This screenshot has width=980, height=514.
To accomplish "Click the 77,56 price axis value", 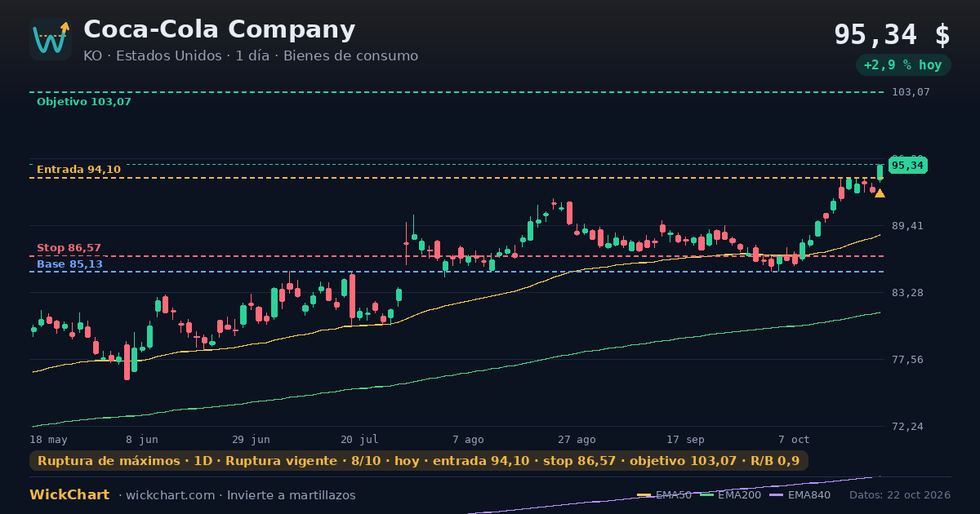I will tap(908, 359).
